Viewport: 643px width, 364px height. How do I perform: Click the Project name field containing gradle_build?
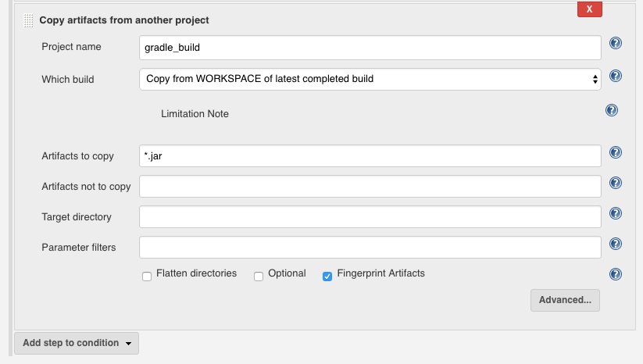tap(370, 48)
